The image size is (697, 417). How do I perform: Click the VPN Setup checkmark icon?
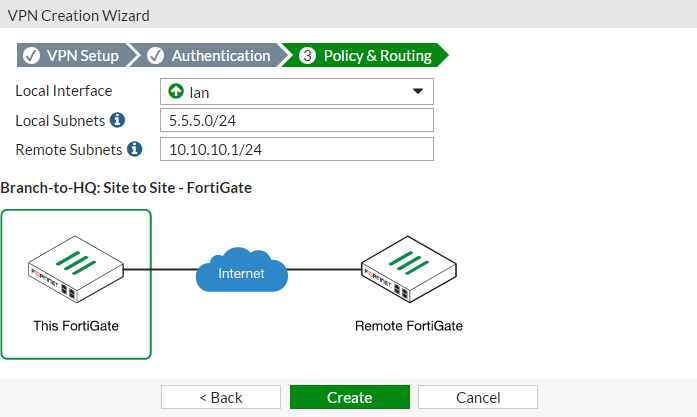(32, 56)
